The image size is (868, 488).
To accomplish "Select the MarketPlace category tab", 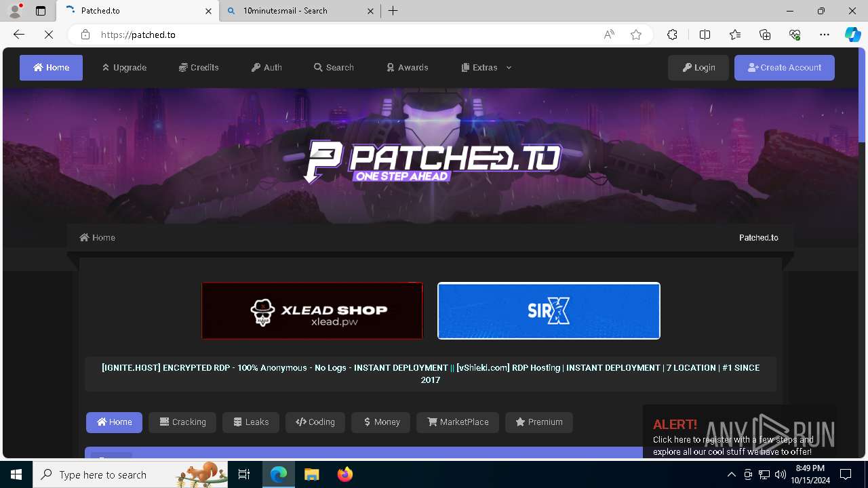I will [x=458, y=422].
